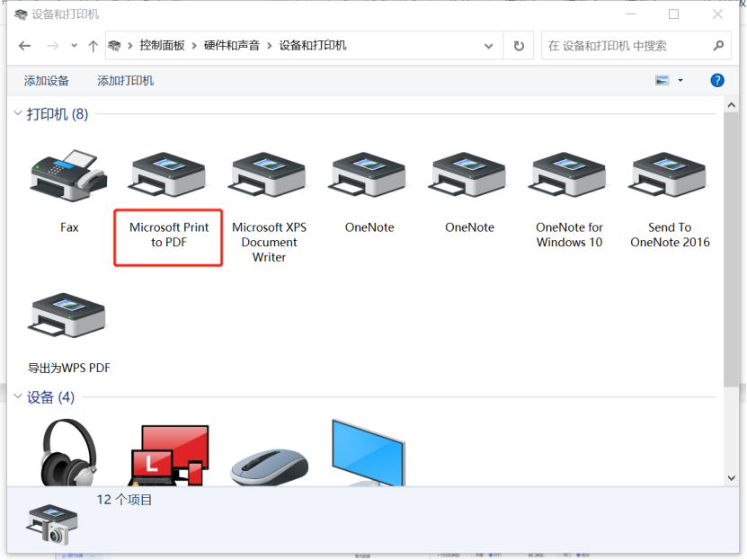The width and height of the screenshot is (747, 560).
Task: Select the headphones device icon
Action: pyautogui.click(x=69, y=452)
